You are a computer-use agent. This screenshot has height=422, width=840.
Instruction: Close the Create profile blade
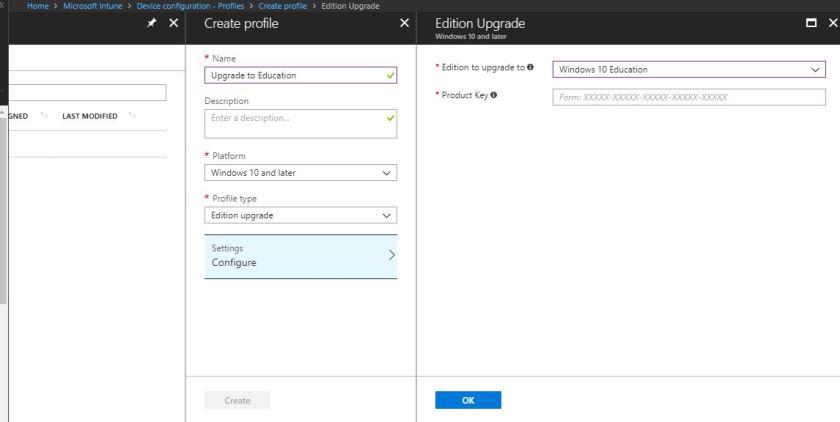(x=404, y=23)
